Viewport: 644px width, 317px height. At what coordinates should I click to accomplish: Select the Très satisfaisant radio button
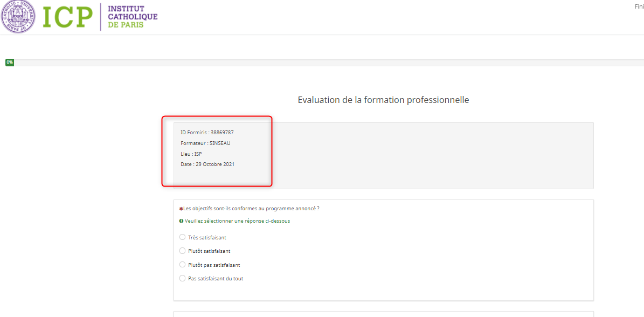(x=182, y=237)
